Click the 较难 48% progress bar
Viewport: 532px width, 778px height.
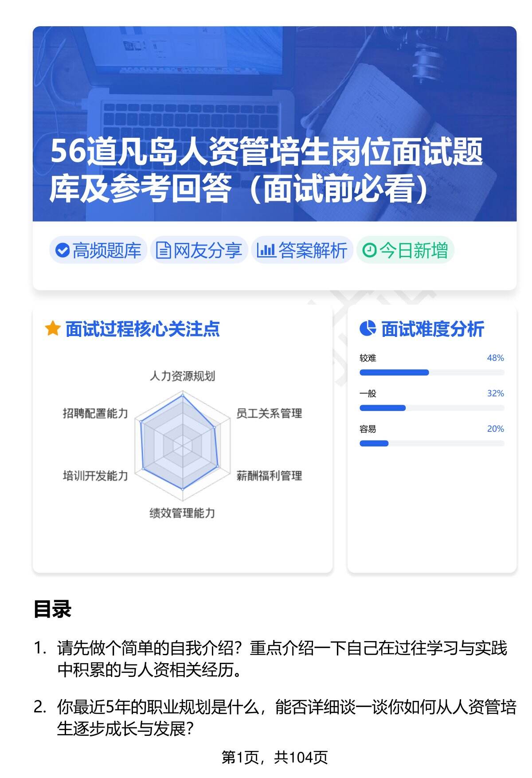pos(431,372)
